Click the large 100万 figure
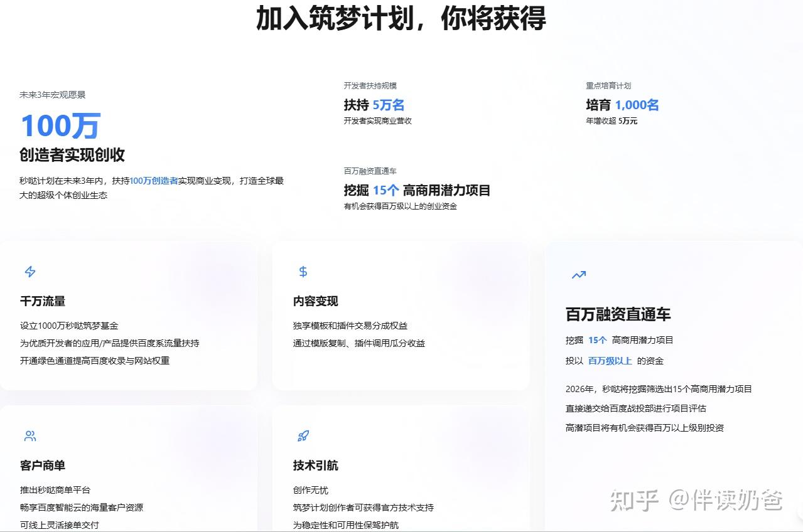Screen dimensions: 803x532 click(x=60, y=125)
